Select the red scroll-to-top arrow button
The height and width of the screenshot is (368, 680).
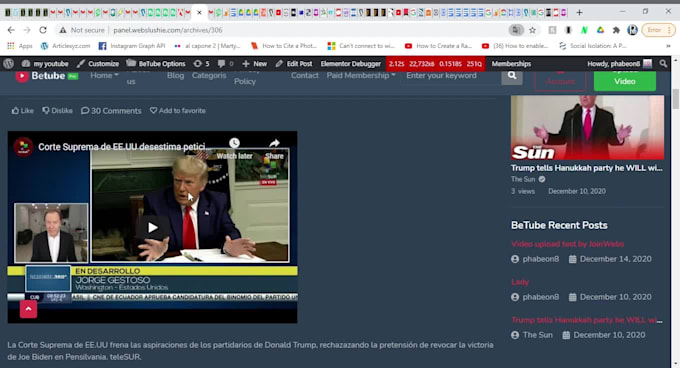[x=28, y=309]
